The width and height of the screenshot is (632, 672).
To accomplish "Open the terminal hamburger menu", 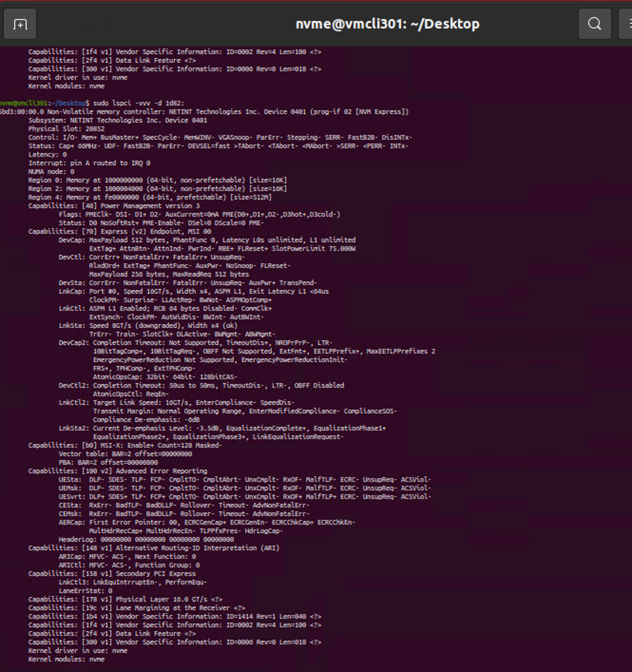I will point(626,24).
